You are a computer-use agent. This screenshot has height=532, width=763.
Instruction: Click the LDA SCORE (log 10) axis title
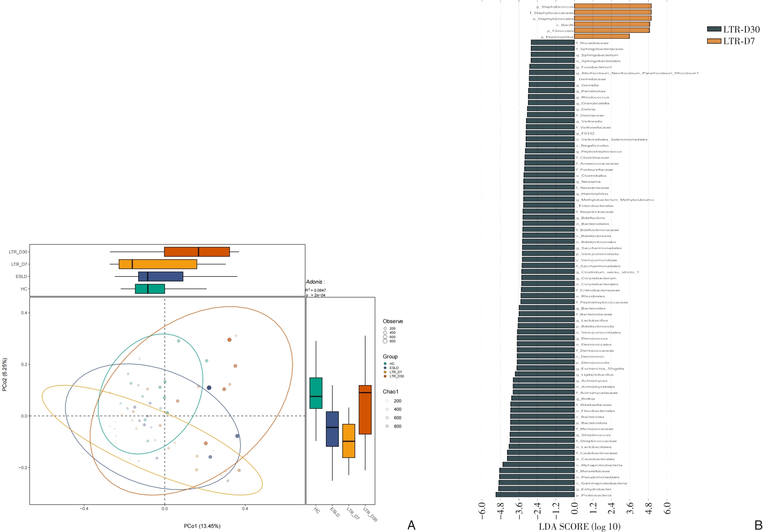click(579, 526)
